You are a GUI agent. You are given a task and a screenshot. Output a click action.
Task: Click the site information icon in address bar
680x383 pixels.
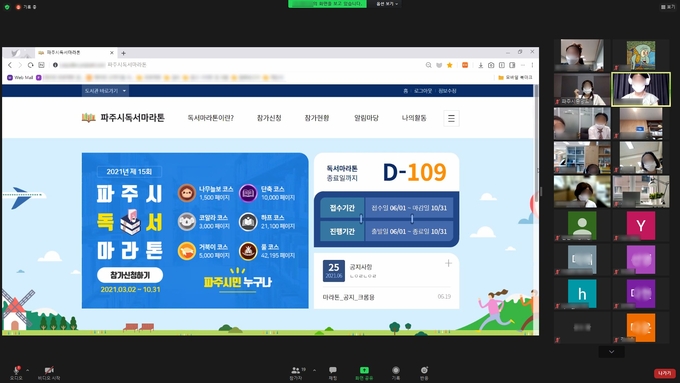point(55,65)
